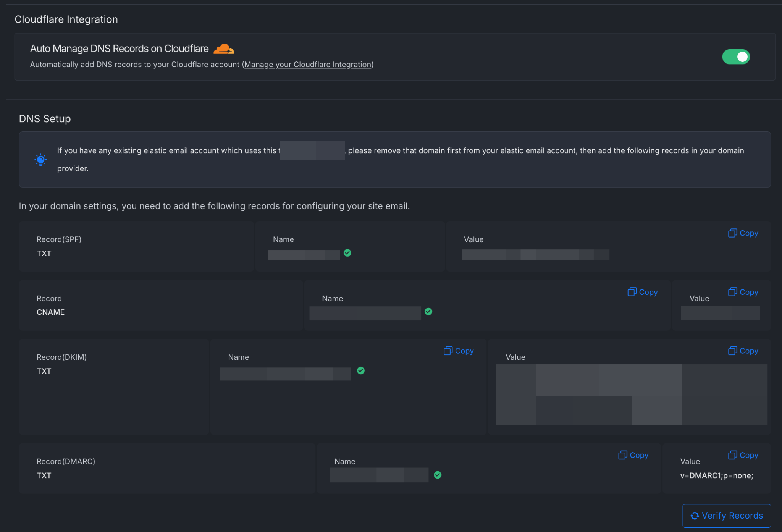Click the refresh icon inside Verify Records
The height and width of the screenshot is (532, 782).
[694, 516]
